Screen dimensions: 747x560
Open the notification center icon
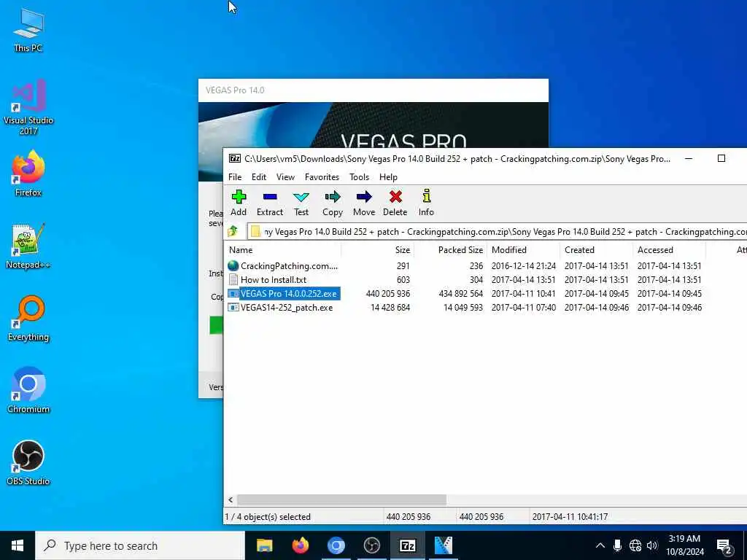tap(724, 546)
